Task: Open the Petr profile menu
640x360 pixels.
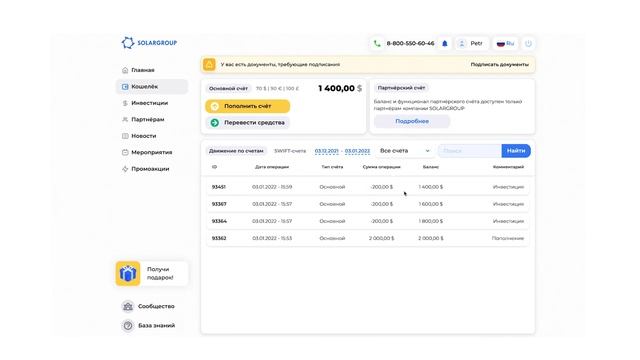Action: 471,43
